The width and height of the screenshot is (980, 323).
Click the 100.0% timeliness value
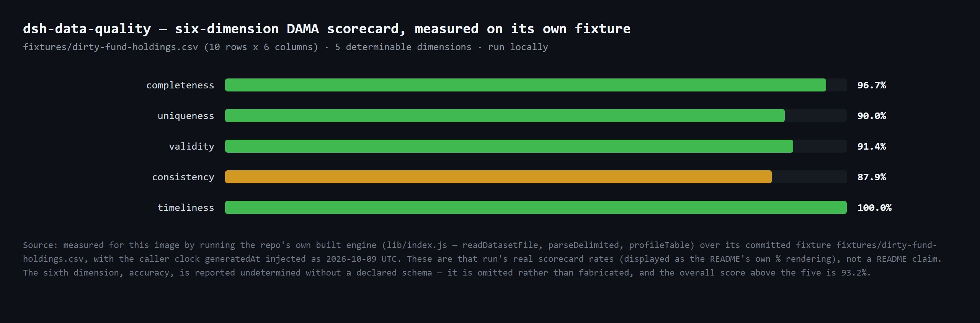[x=874, y=208]
